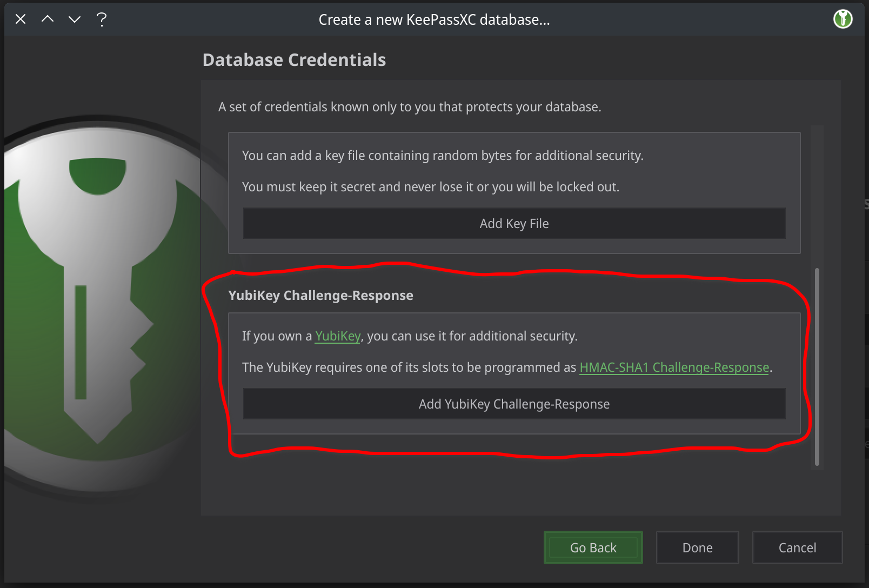This screenshot has height=588, width=869.
Task: Finish database creation with Done
Action: click(x=697, y=547)
